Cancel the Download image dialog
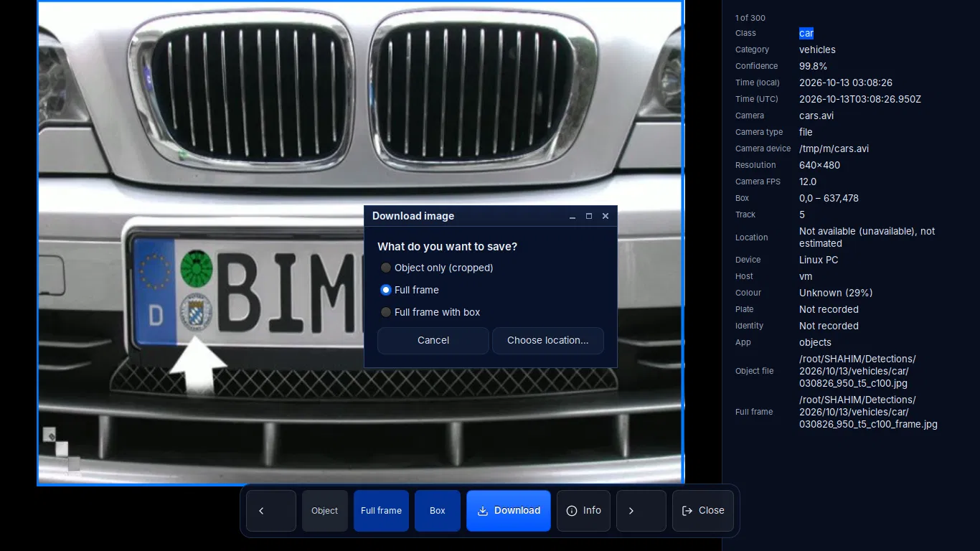The width and height of the screenshot is (980, 551). 433,341
